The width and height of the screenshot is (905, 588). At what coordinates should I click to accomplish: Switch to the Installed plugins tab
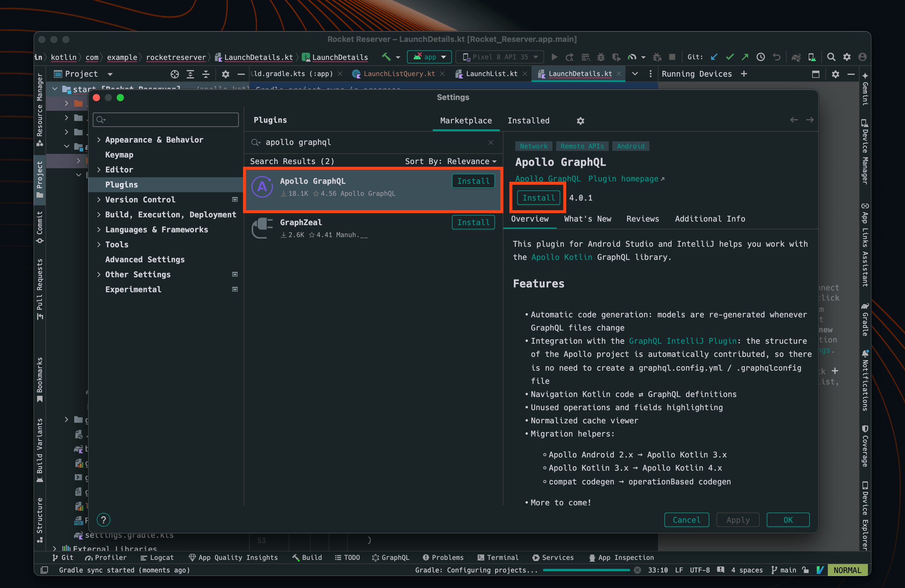pos(528,121)
